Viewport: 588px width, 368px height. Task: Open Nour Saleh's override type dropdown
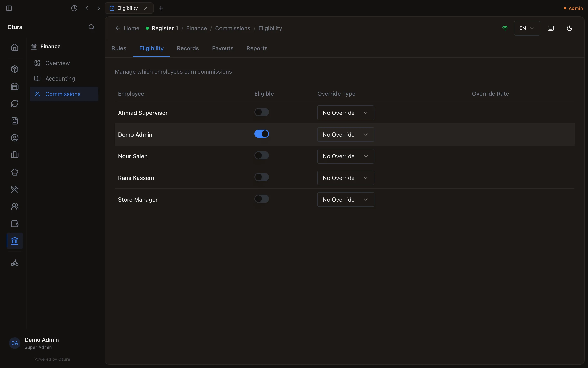coord(346,156)
